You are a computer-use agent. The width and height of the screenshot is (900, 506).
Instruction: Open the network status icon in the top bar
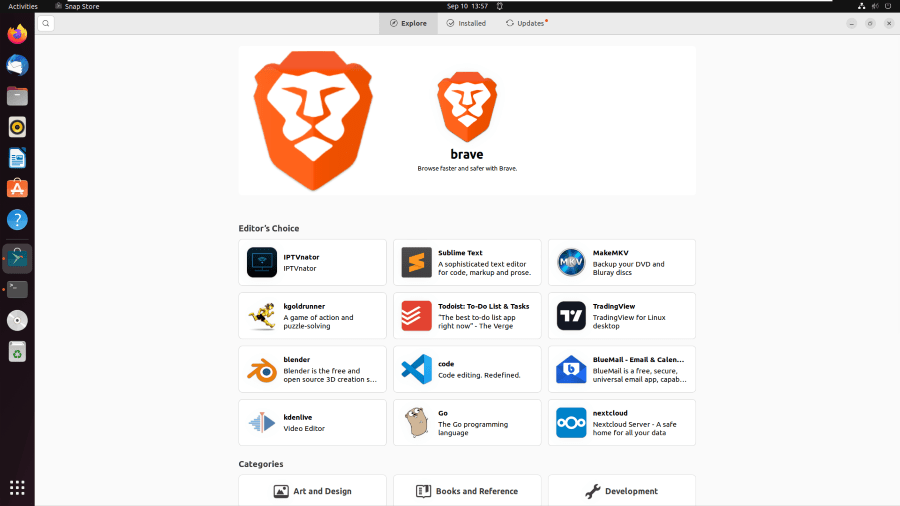(862, 6)
